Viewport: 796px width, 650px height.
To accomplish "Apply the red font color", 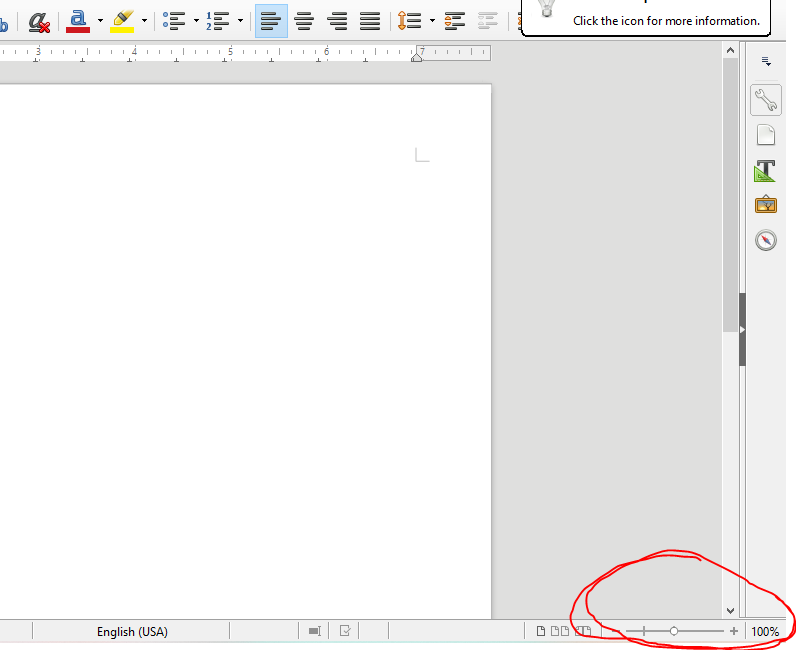I will (x=78, y=21).
